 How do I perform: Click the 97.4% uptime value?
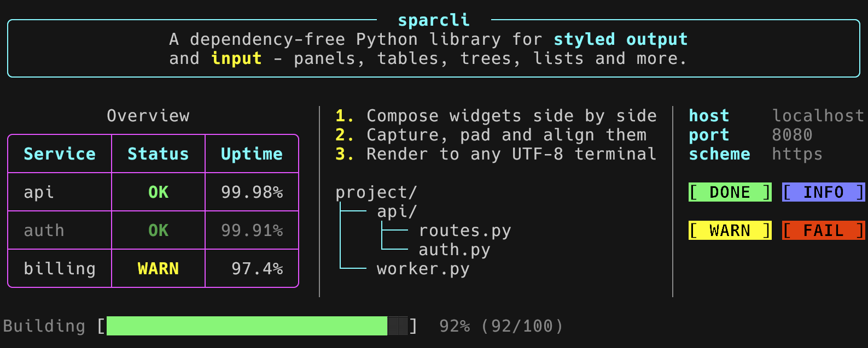point(257,269)
